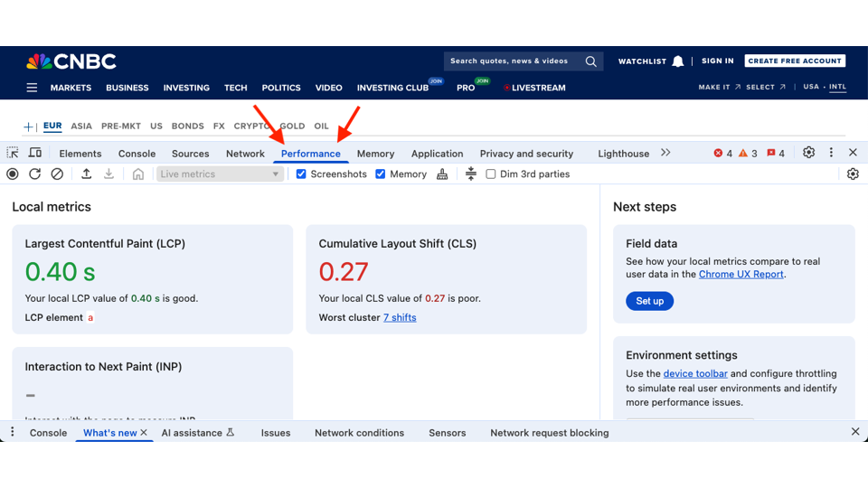Disable the Memory checkbox

(381, 174)
